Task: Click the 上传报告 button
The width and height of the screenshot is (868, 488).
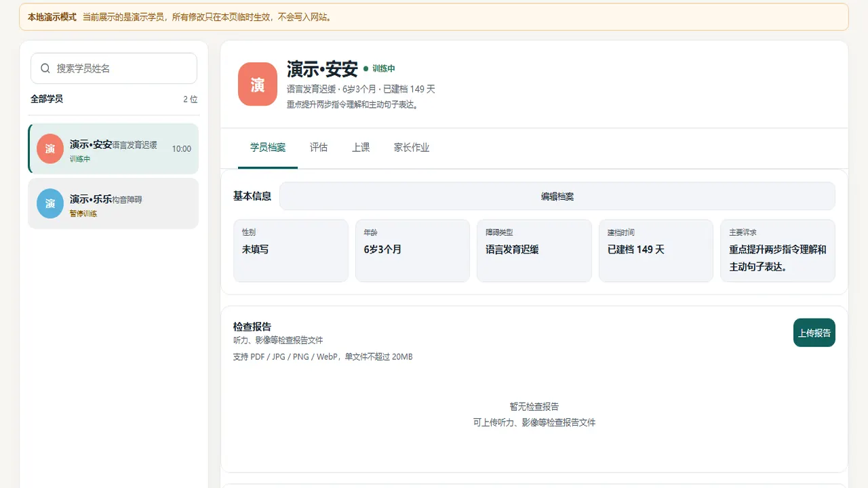Action: pos(814,333)
